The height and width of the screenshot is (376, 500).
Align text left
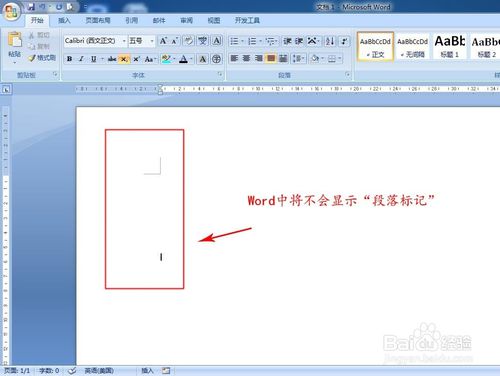[234, 59]
